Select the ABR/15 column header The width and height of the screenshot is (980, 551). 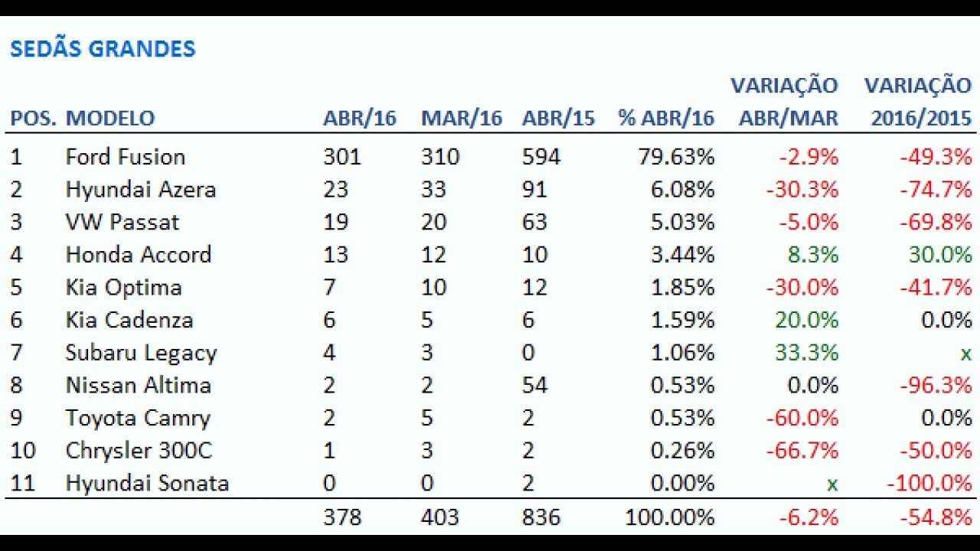(x=558, y=118)
